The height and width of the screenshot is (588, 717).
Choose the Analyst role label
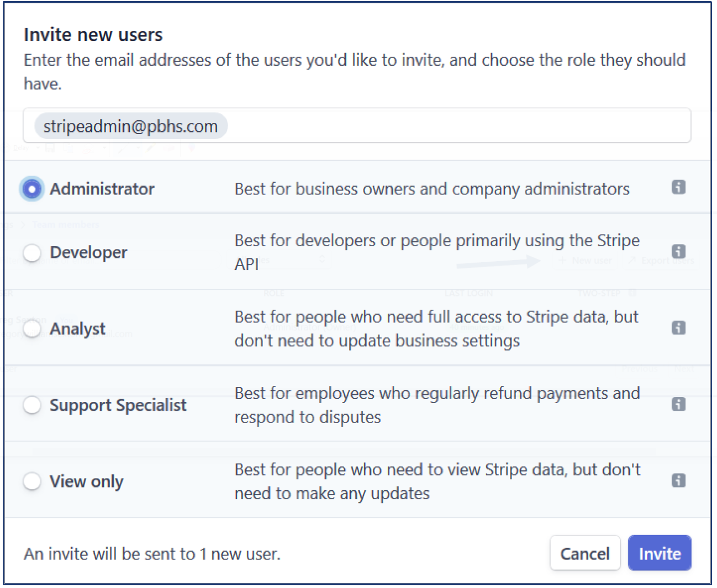(x=77, y=329)
